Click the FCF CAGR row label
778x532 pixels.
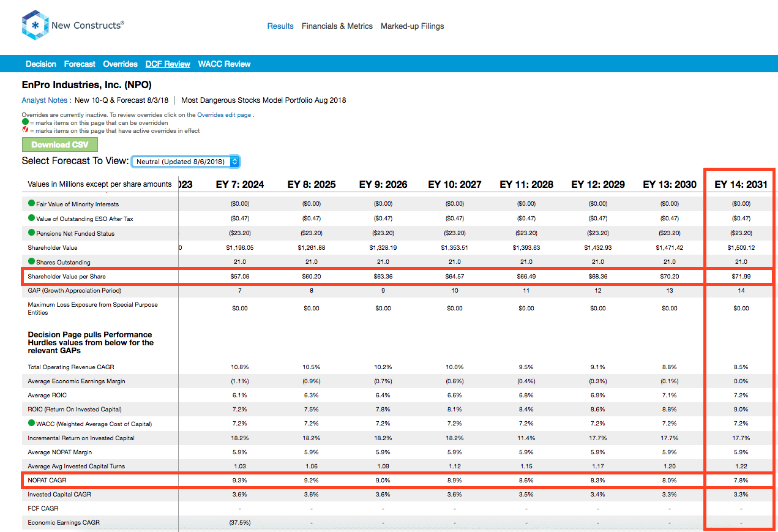[x=43, y=508]
